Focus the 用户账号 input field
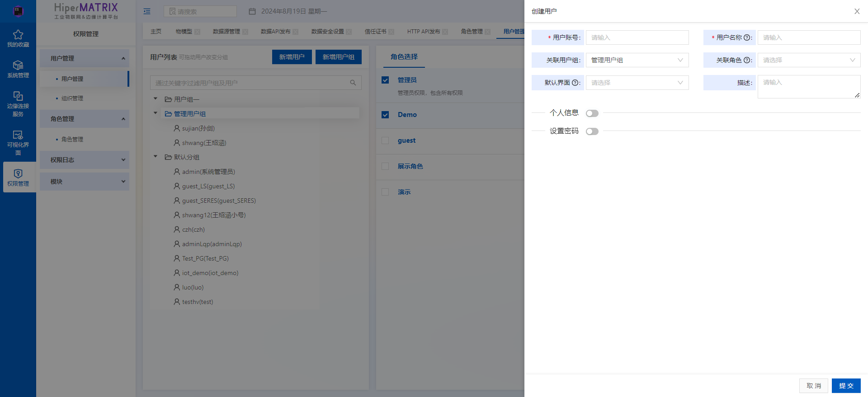This screenshot has height=397, width=868. pos(637,37)
